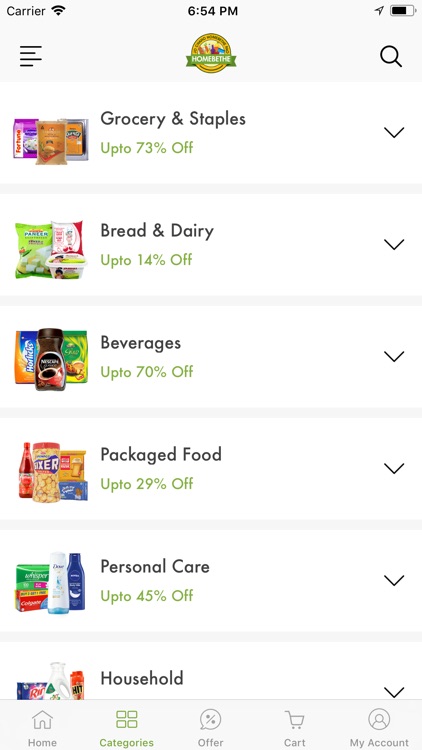Tap the Packaged Food title

[161, 455]
